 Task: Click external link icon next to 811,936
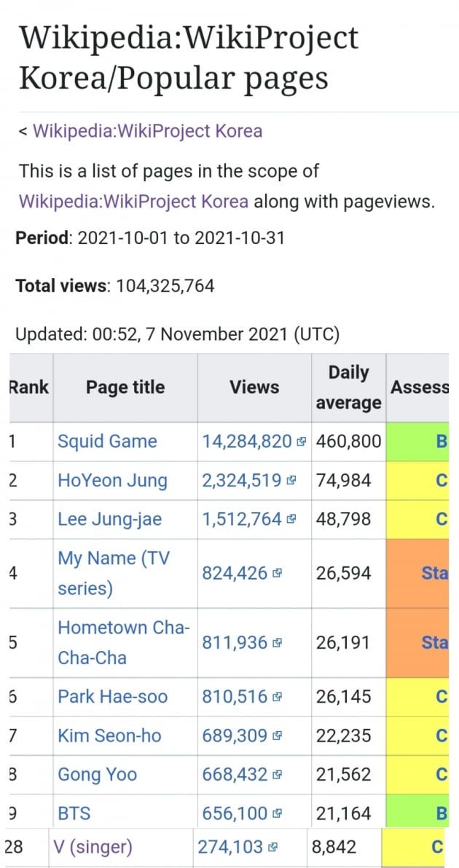click(277, 643)
